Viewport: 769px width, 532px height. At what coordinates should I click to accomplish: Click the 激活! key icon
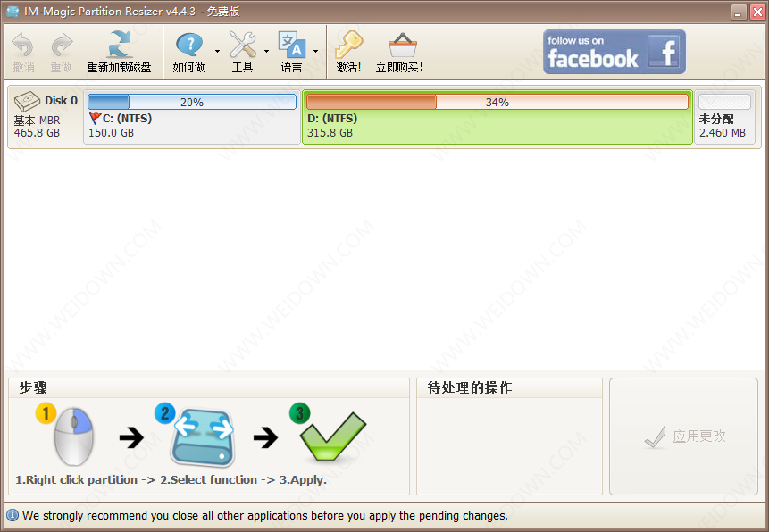tap(348, 45)
